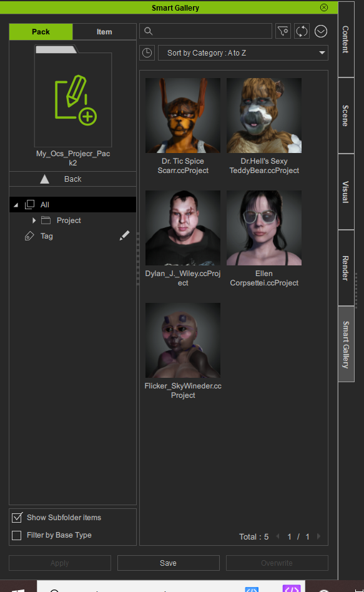Select Dylan_J._Wiley project thumbnail
The height and width of the screenshot is (592, 364).
click(x=183, y=228)
